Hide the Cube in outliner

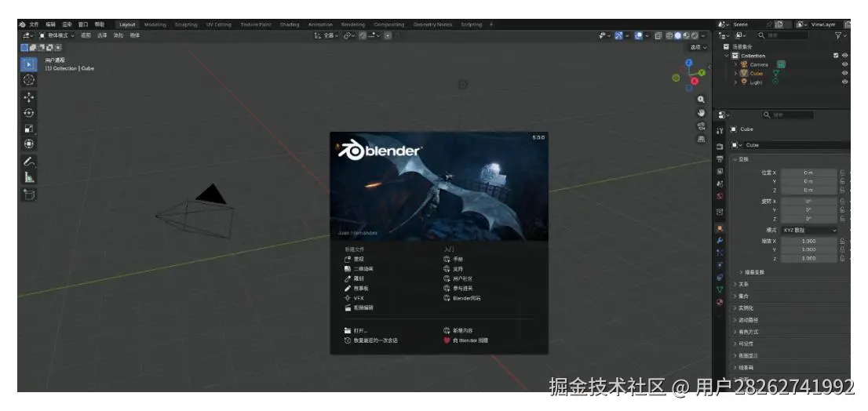tap(844, 73)
